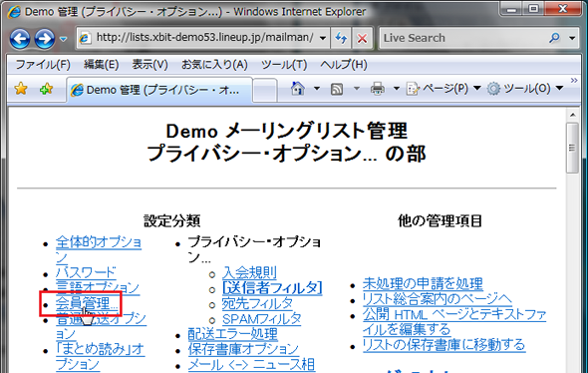Open the SPAMフィルタ link

click(261, 319)
